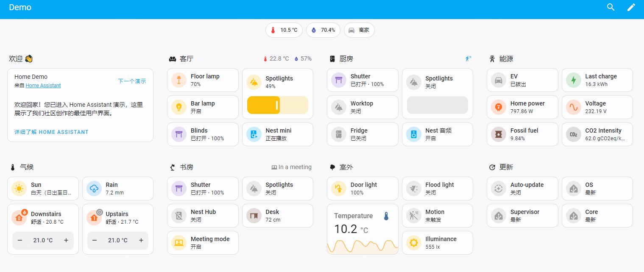Open the 能源 section heading
Viewport: 644px width, 272px height.
pos(506,59)
